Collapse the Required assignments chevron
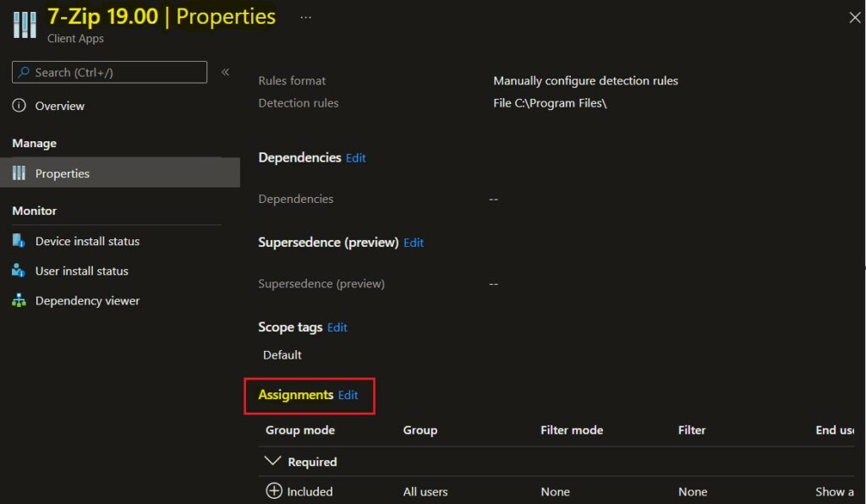Screen dimensions: 866x504 [273, 461]
